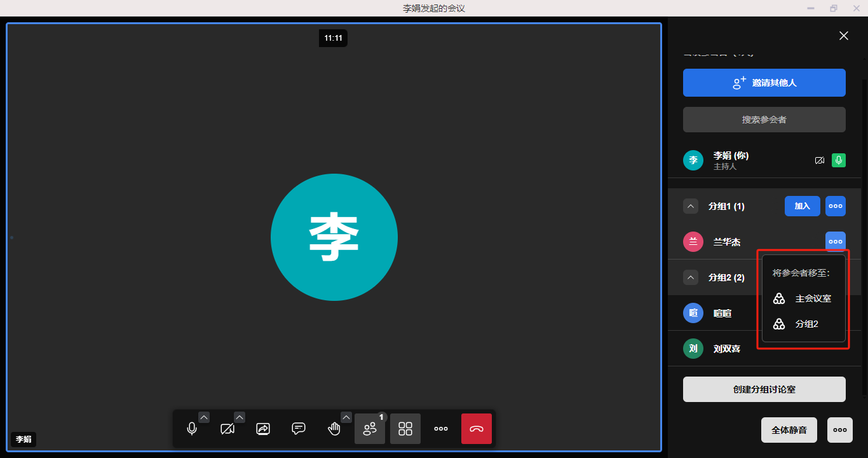
Task: Open more actions in bottom toolbar
Action: pos(441,429)
